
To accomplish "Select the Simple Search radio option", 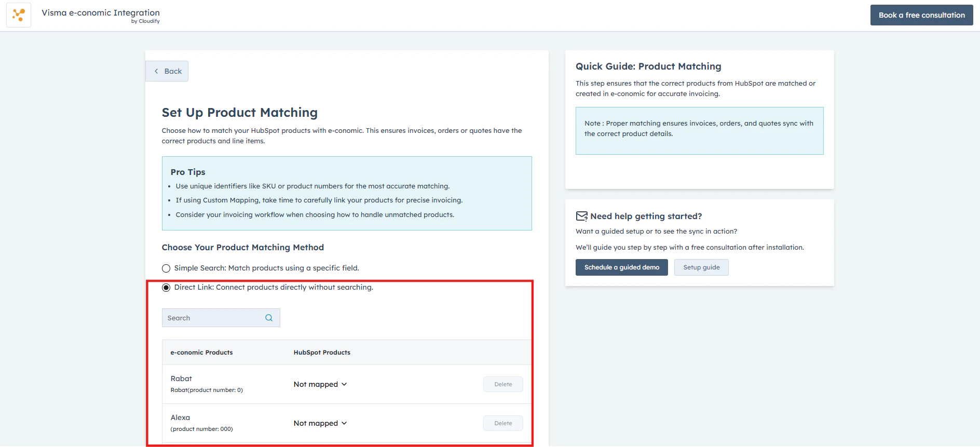I will pos(166,268).
